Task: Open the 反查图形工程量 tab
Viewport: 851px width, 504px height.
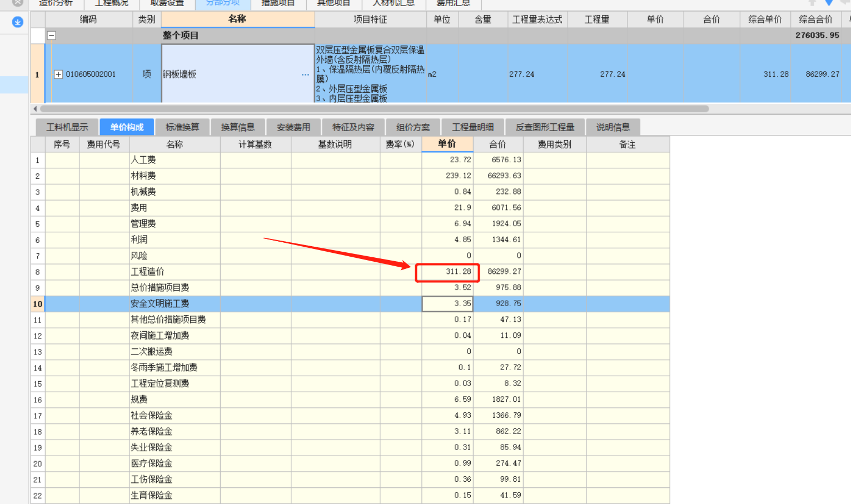Action: tap(545, 127)
